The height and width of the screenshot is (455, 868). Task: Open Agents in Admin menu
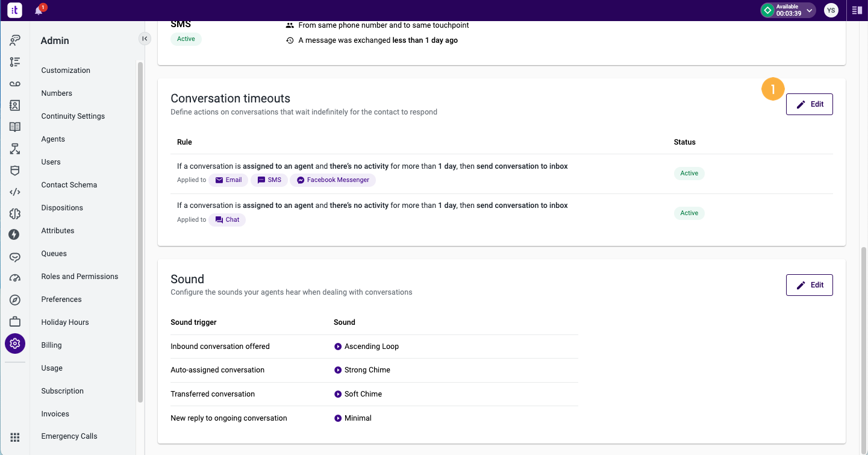[x=53, y=139]
